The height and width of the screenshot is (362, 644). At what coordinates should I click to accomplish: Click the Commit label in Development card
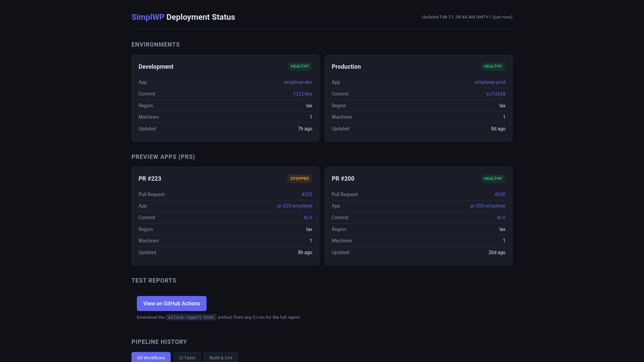point(147,94)
